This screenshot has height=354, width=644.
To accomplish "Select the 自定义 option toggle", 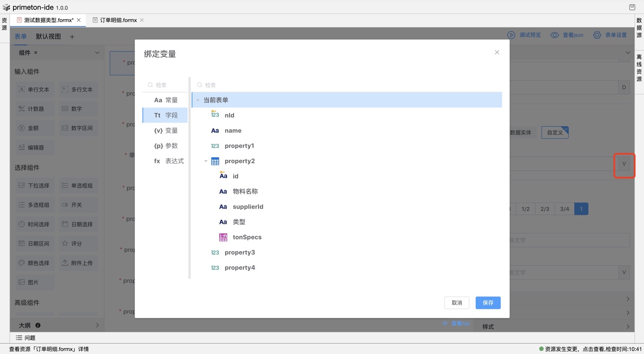I will pyautogui.click(x=555, y=132).
